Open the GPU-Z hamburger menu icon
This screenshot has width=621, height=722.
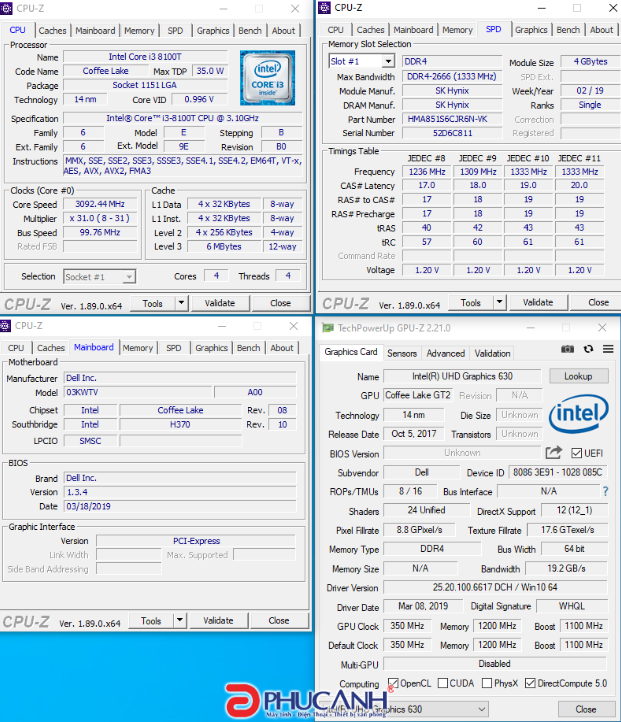click(x=608, y=349)
